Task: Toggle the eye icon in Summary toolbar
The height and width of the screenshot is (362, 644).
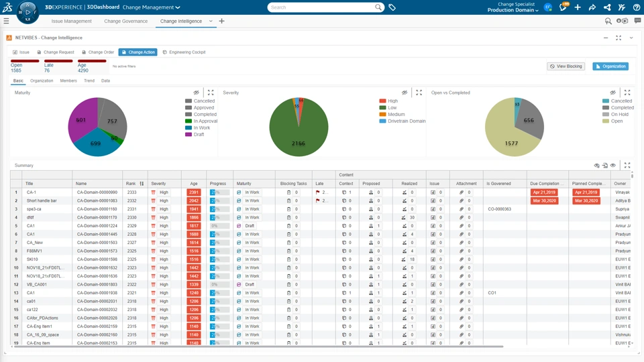Action: click(x=612, y=166)
